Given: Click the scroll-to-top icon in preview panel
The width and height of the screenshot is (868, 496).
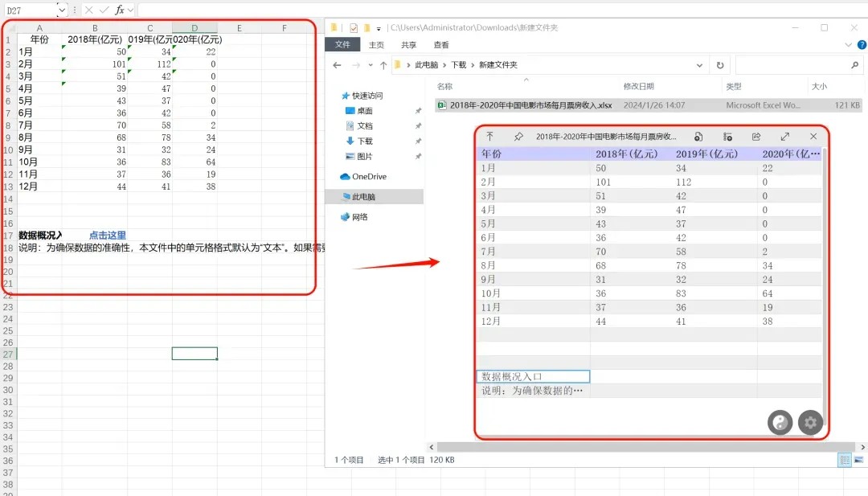Looking at the screenshot, I should tap(490, 136).
